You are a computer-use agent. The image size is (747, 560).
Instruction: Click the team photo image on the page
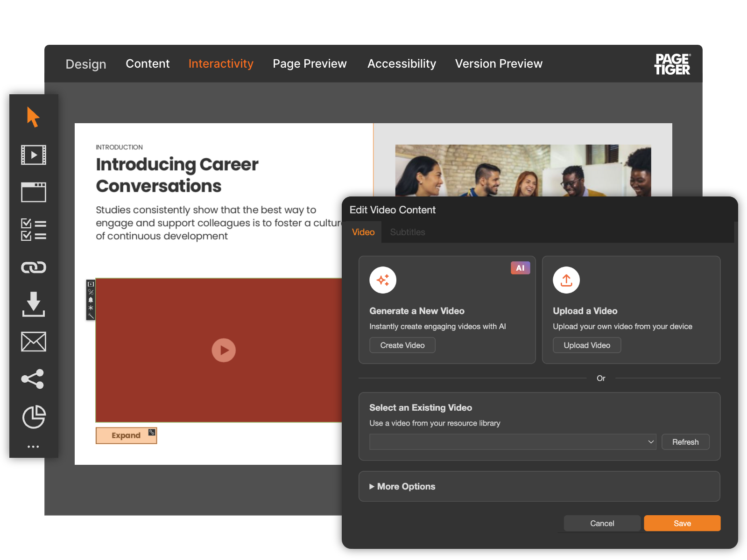[x=523, y=170]
